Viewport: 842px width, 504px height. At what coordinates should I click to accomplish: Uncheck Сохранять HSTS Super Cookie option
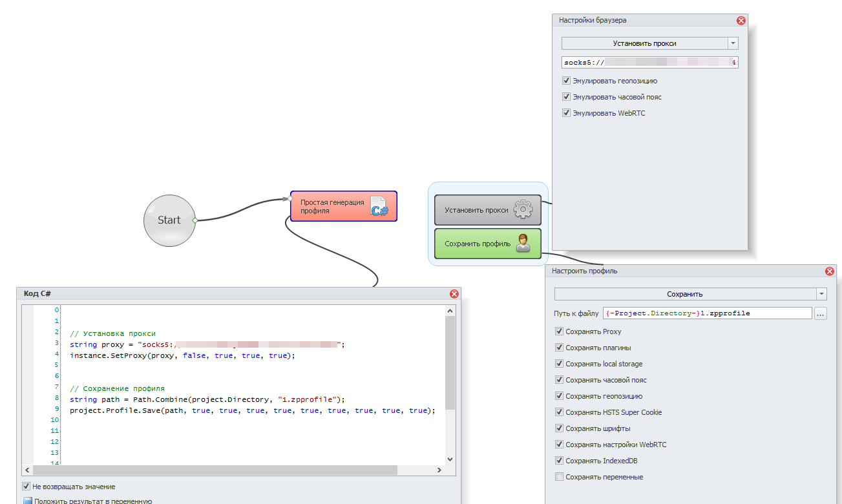[x=559, y=413]
